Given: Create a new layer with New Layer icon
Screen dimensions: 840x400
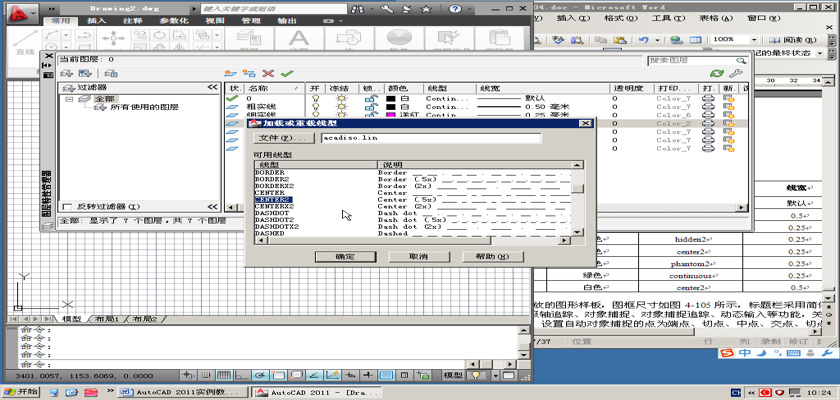Looking at the screenshot, I should tap(230, 73).
